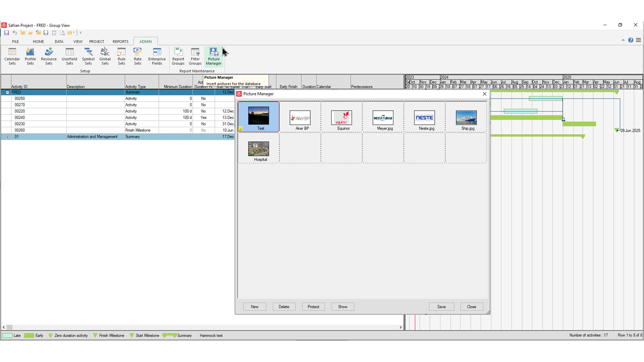644x362 pixels.
Task: Open Enterprise Fields
Action: [157, 56]
